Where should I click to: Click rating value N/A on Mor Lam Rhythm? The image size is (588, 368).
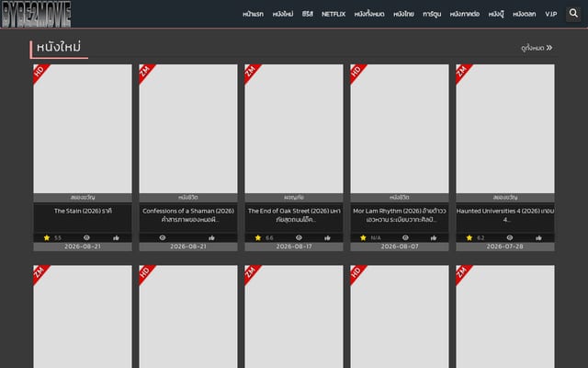pyautogui.click(x=376, y=238)
